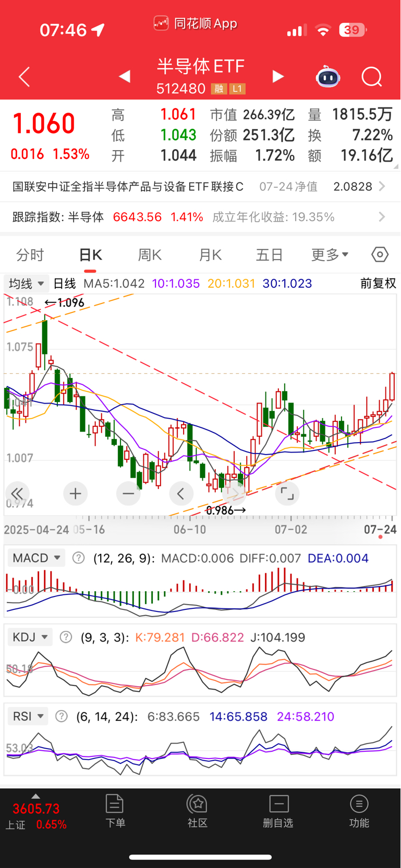Open the search magnifier

[372, 77]
